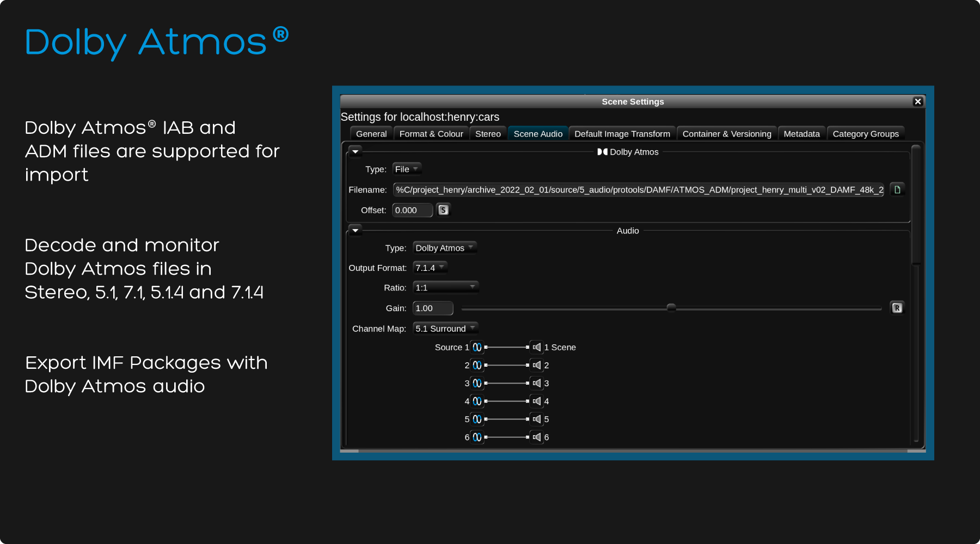Close the Scene Settings dialog
This screenshot has width=980, height=544.
coord(918,102)
